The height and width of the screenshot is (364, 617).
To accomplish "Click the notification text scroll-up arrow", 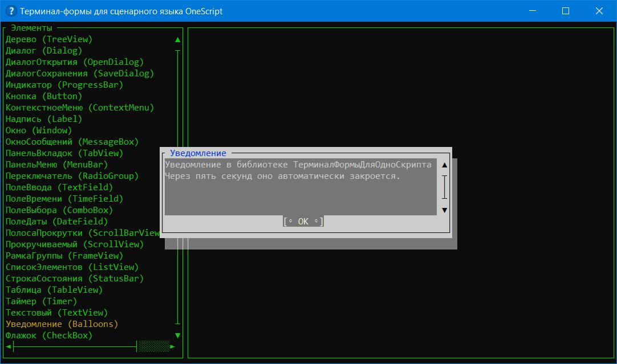I will tap(445, 165).
